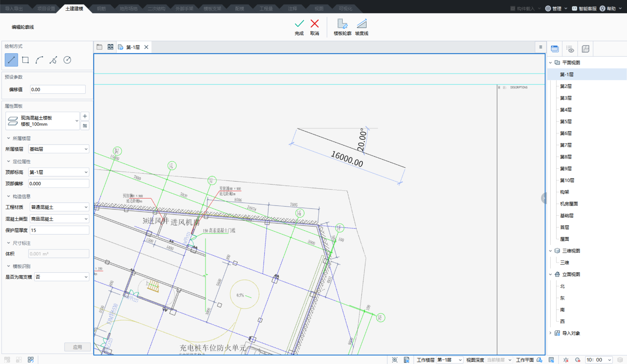The image size is (627, 364).
Task: Open the view list hamburger menu
Action: click(541, 47)
